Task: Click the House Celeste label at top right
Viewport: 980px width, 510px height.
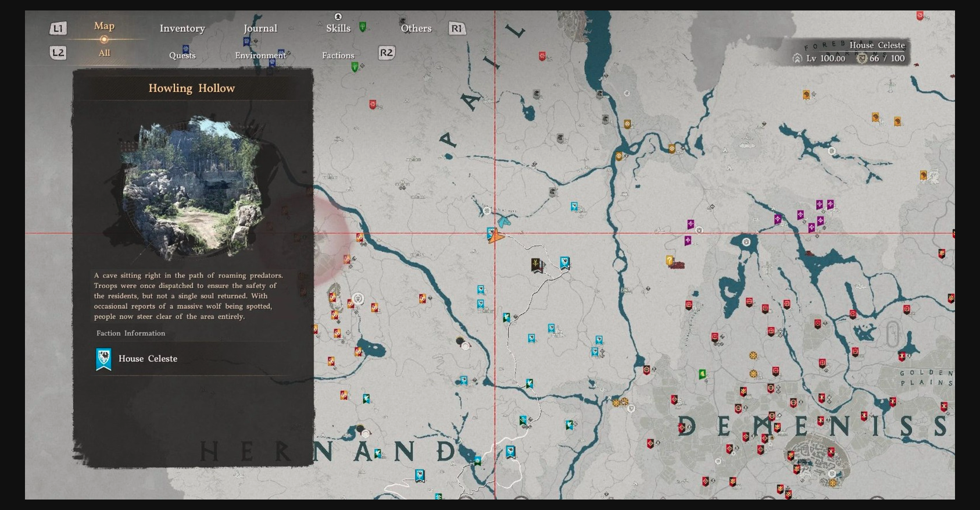Action: pyautogui.click(x=877, y=45)
